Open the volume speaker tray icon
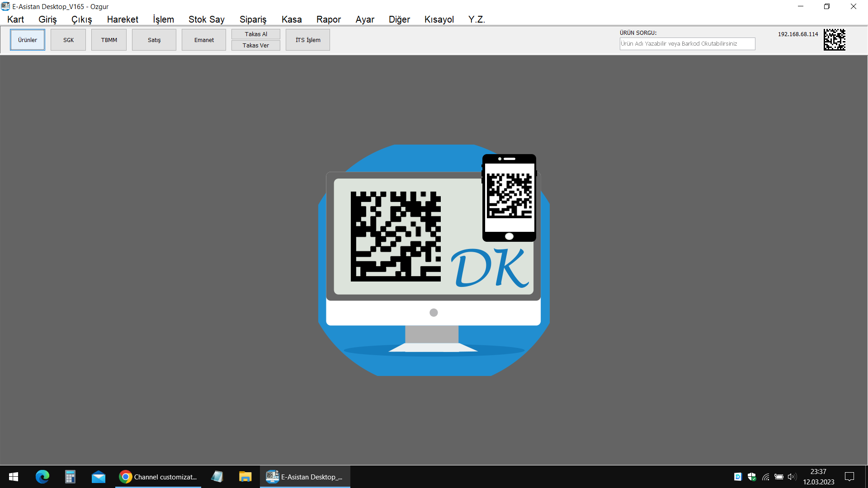The width and height of the screenshot is (868, 488). click(792, 477)
